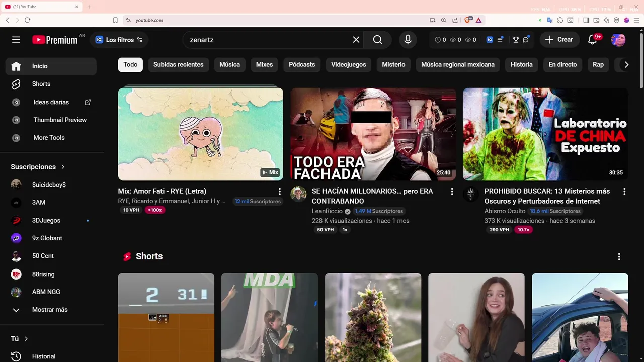644x362 pixels.
Task: Select the Música chip
Action: point(229,64)
